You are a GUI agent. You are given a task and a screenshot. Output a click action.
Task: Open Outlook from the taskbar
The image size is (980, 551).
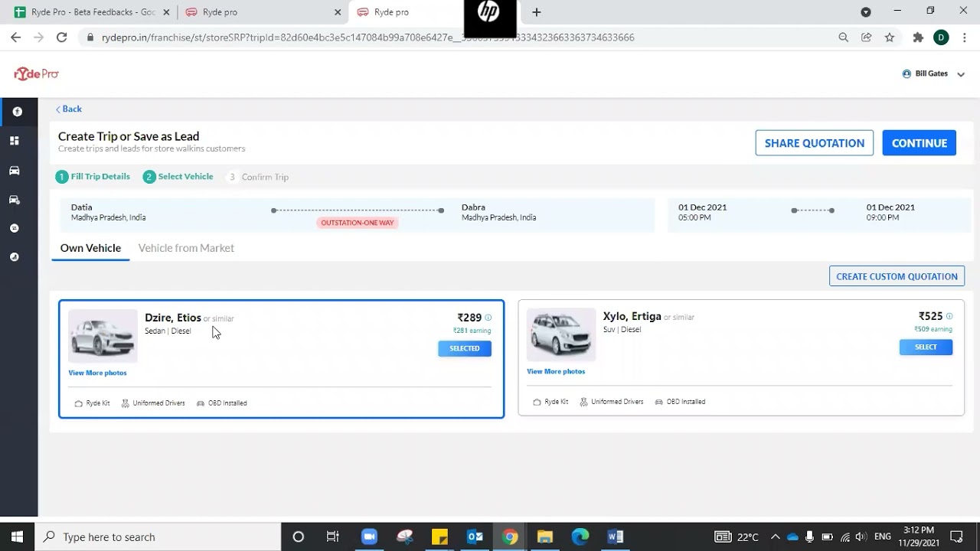pos(475,536)
